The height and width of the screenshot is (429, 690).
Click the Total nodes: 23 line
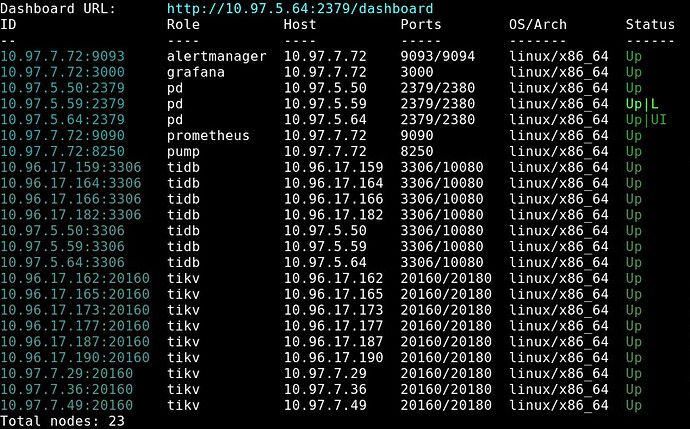(x=62, y=421)
